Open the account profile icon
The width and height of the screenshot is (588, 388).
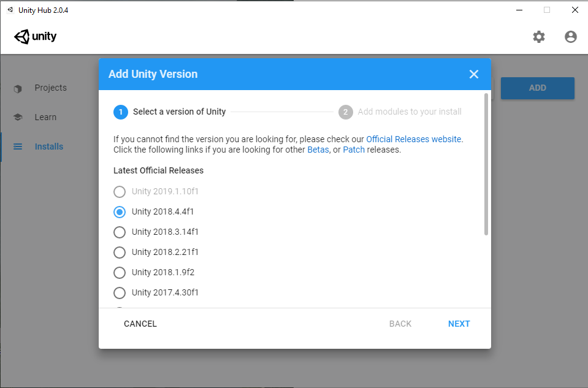[x=571, y=37]
